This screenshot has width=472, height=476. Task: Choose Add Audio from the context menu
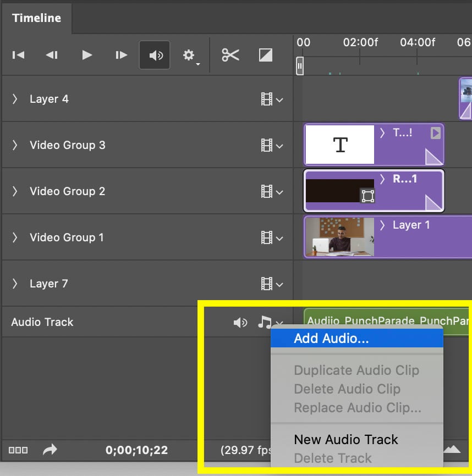click(x=330, y=337)
